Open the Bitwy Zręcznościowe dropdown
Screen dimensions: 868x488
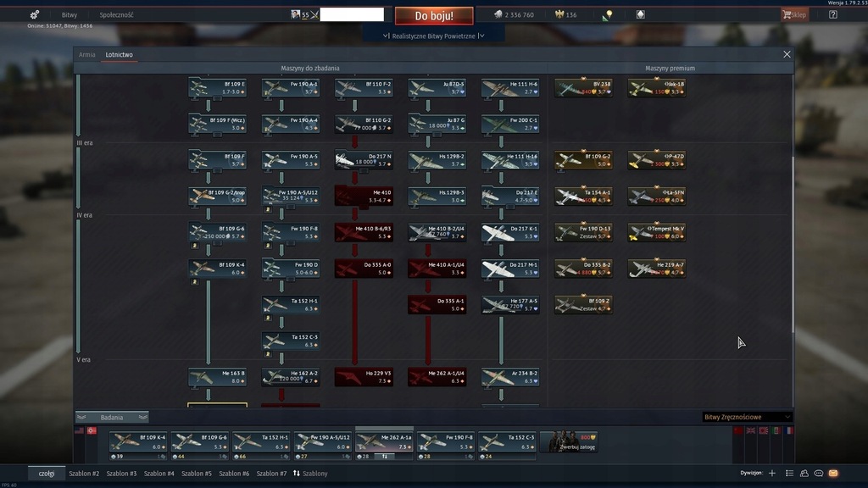click(747, 417)
